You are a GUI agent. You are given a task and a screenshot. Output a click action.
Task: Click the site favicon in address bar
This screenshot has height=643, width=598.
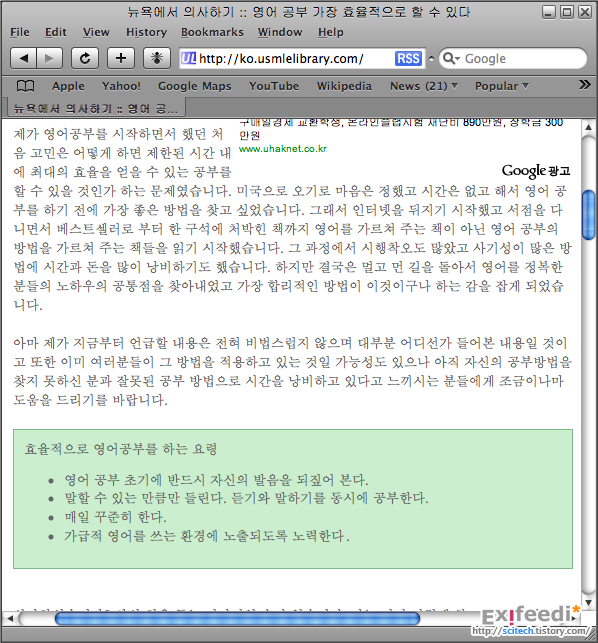coord(188,59)
